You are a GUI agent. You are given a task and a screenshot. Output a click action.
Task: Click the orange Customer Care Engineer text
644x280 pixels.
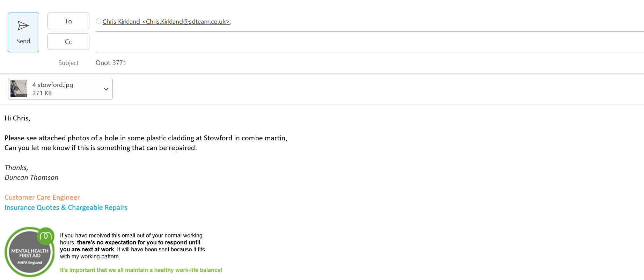pyautogui.click(x=42, y=198)
